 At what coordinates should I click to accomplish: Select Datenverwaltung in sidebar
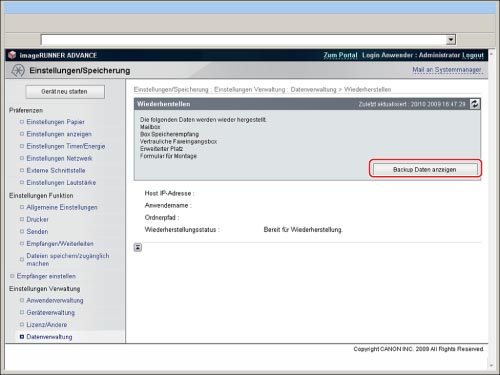coord(49,337)
